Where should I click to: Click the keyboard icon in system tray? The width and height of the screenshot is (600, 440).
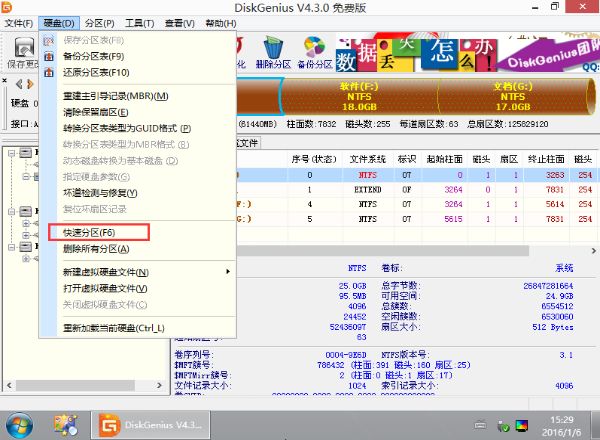[480, 425]
